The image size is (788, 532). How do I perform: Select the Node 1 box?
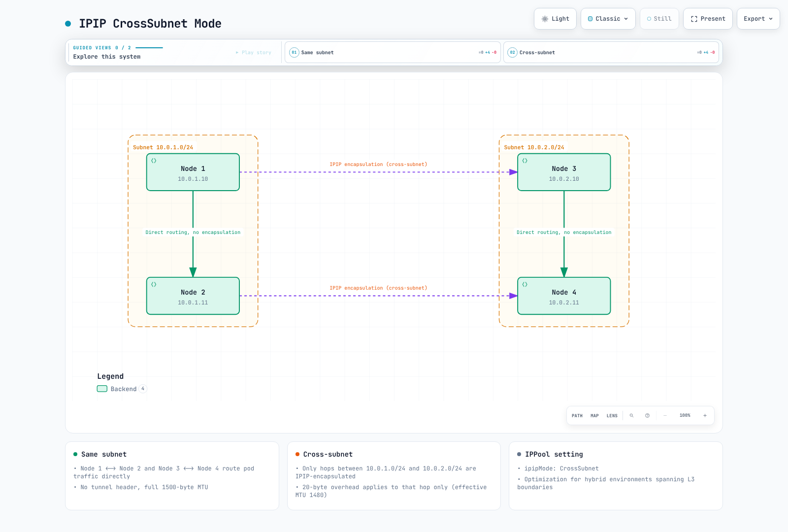point(193,172)
